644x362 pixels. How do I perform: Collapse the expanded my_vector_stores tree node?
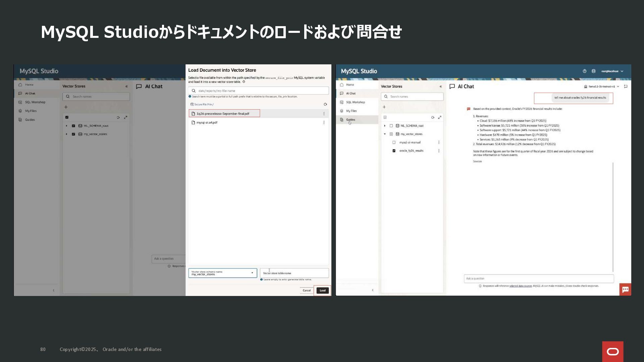point(385,134)
